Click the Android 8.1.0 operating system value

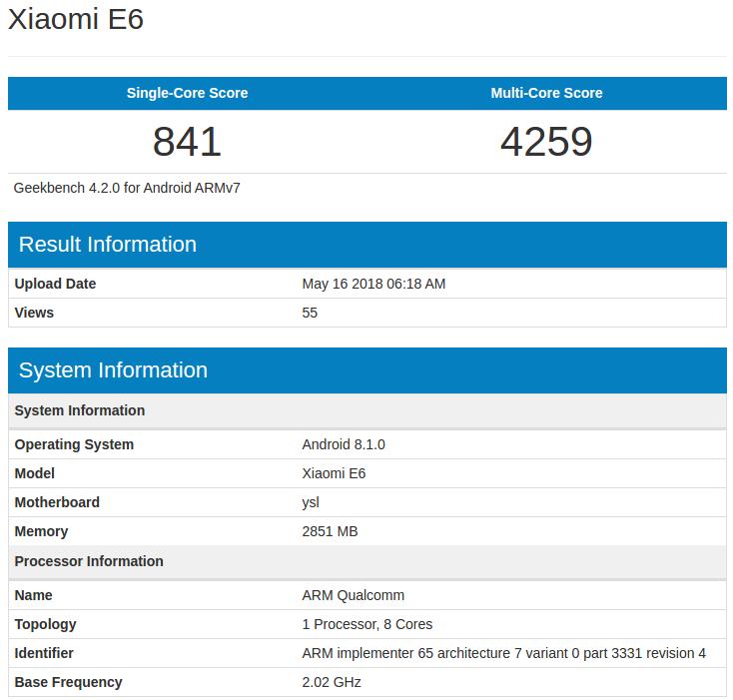click(343, 444)
